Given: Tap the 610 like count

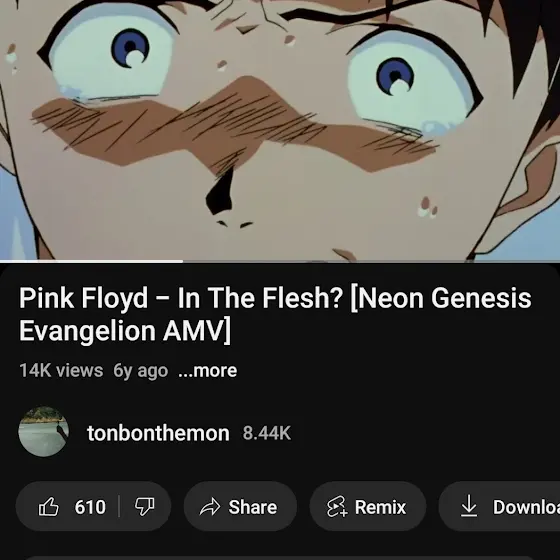Looking at the screenshot, I should pos(90,507).
